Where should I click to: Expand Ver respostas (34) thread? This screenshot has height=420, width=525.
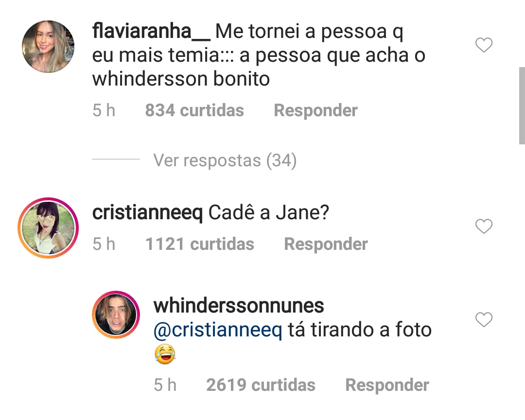point(225,160)
